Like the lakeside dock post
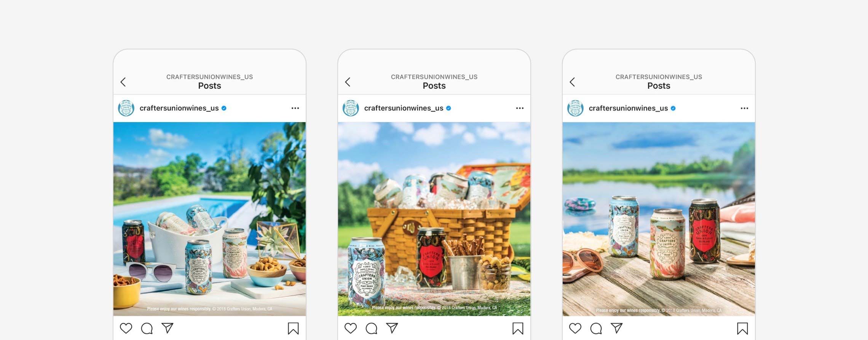Screen dimensions: 868x340 click(x=575, y=328)
